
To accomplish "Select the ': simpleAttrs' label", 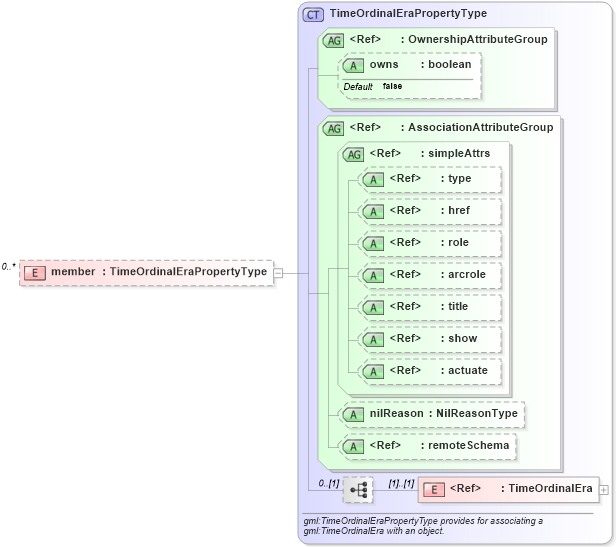I will coord(455,153).
